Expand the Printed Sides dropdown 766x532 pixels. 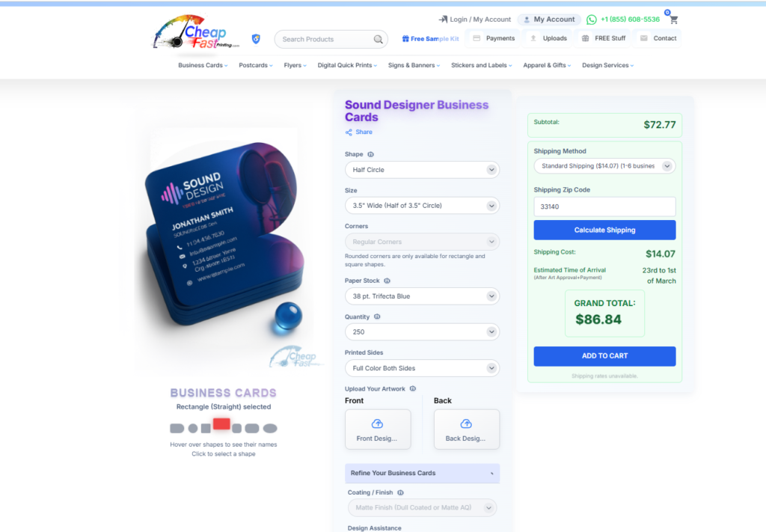click(422, 368)
